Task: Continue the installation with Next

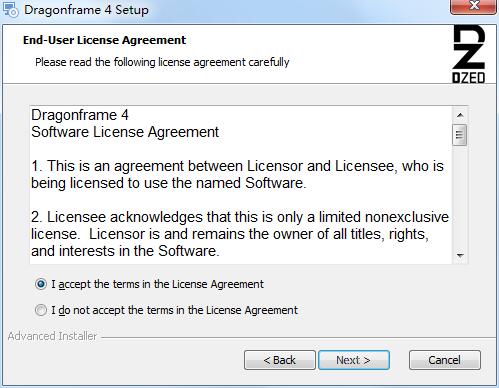Action: point(354,360)
